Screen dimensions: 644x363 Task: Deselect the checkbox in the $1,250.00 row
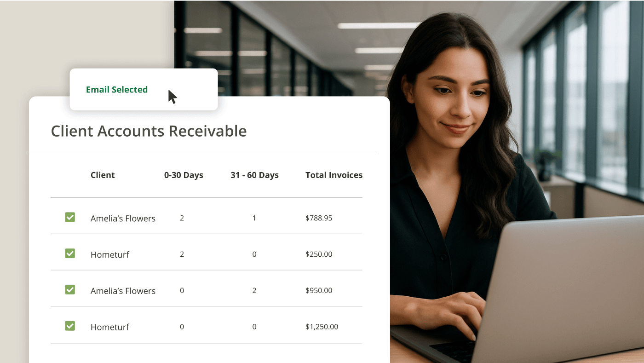pos(70,326)
